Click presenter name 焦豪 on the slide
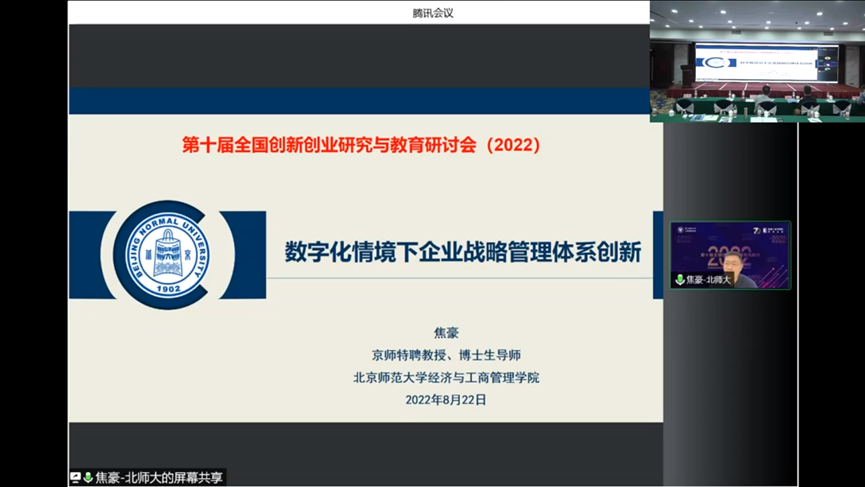This screenshot has width=865, height=487. (445, 333)
